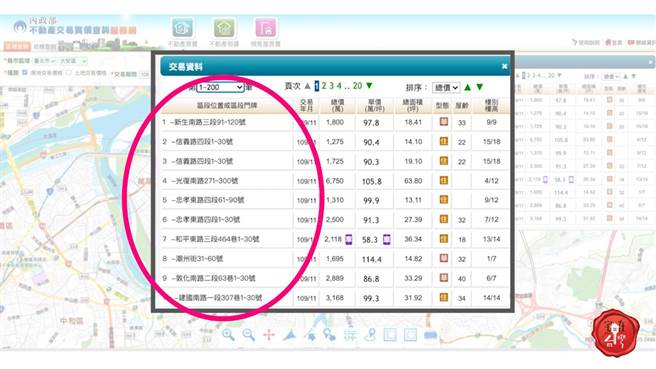
Task: Click building type icon for 忠孝東路四段61~90號
Action: tap(443, 200)
